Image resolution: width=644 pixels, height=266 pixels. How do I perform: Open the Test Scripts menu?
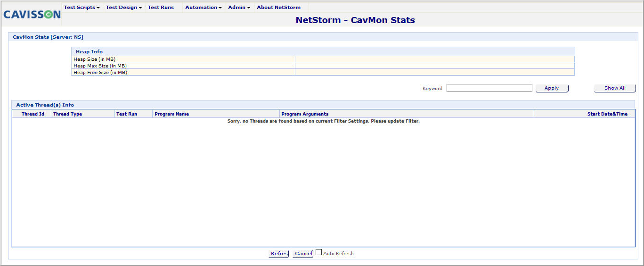(x=82, y=8)
